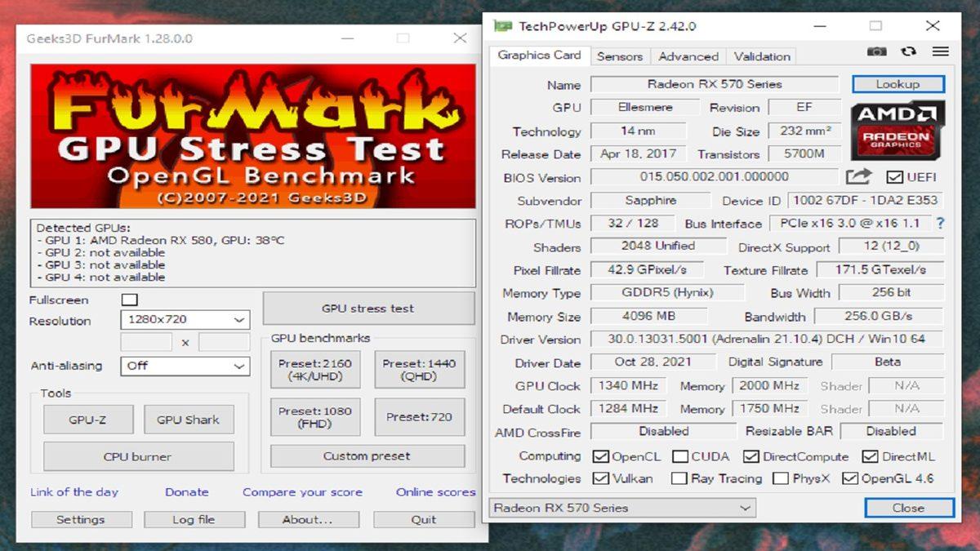The height and width of the screenshot is (551, 980).
Task: Switch to the Sensors tab
Action: click(619, 56)
